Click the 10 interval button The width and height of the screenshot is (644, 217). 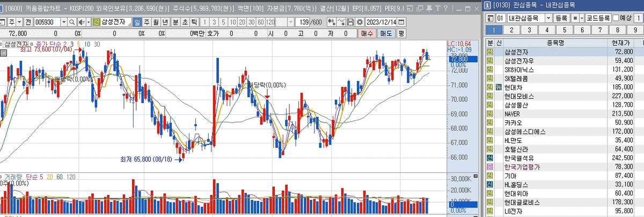click(232, 22)
